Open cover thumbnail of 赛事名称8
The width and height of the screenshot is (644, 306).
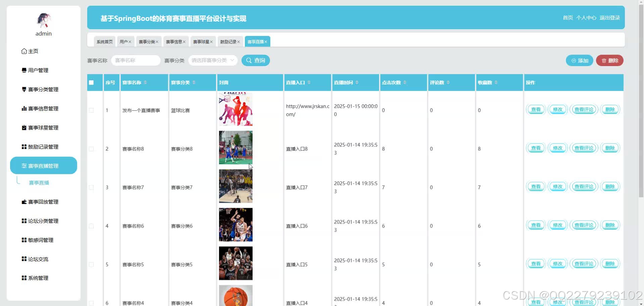click(236, 148)
